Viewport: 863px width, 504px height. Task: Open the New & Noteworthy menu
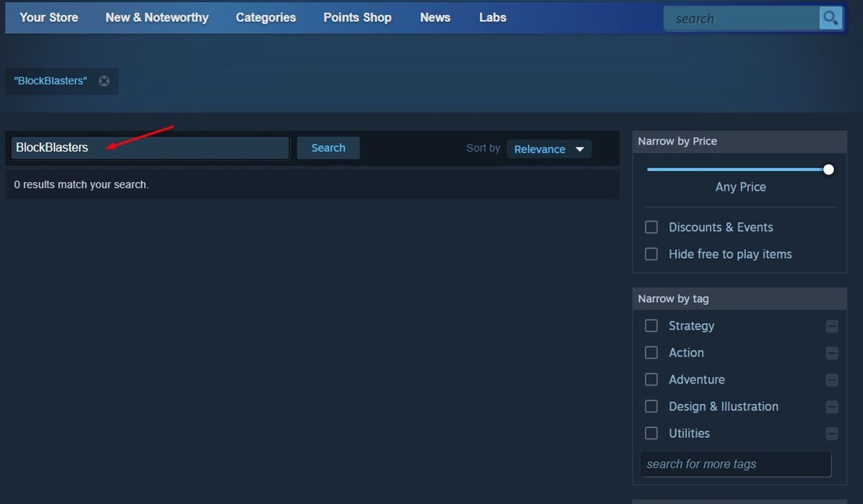(157, 17)
